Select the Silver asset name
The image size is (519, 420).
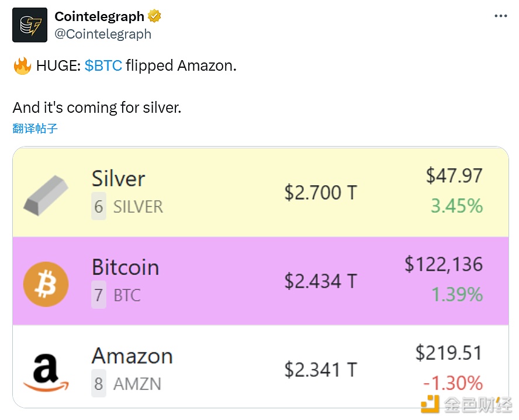coord(119,179)
